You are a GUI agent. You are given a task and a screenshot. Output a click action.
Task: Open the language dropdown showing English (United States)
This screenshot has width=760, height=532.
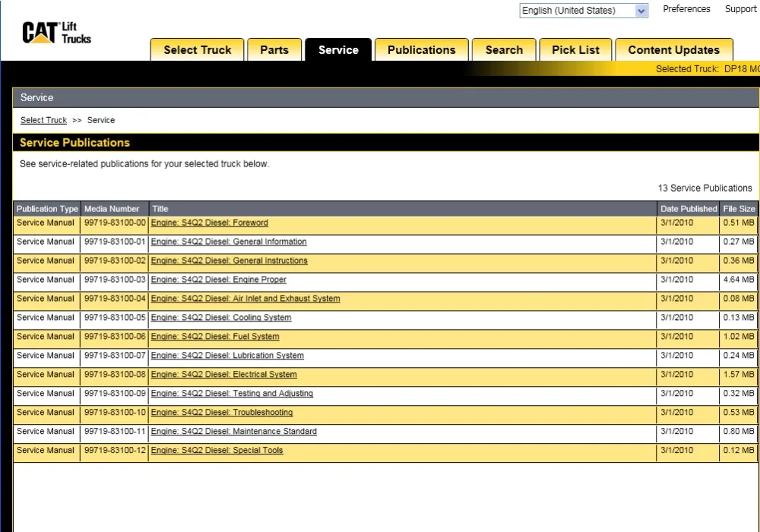[x=584, y=11]
